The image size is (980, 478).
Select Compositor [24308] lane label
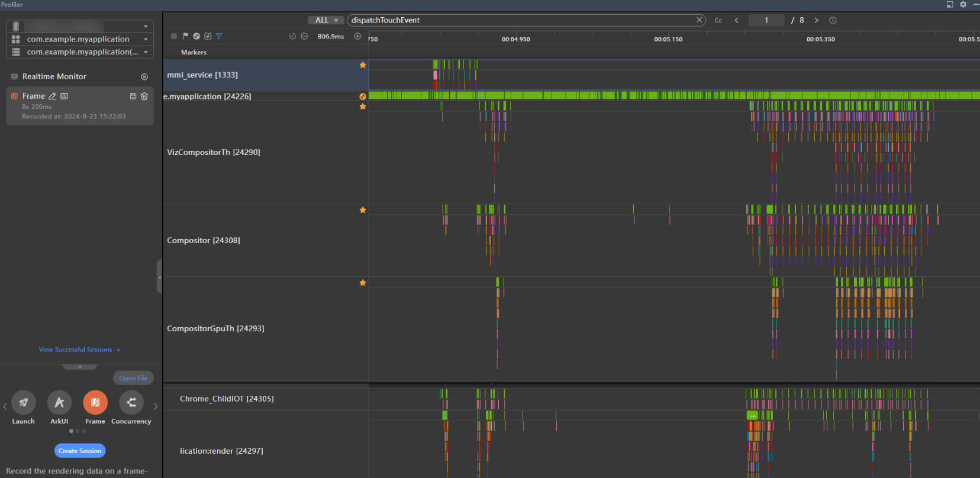tap(204, 240)
